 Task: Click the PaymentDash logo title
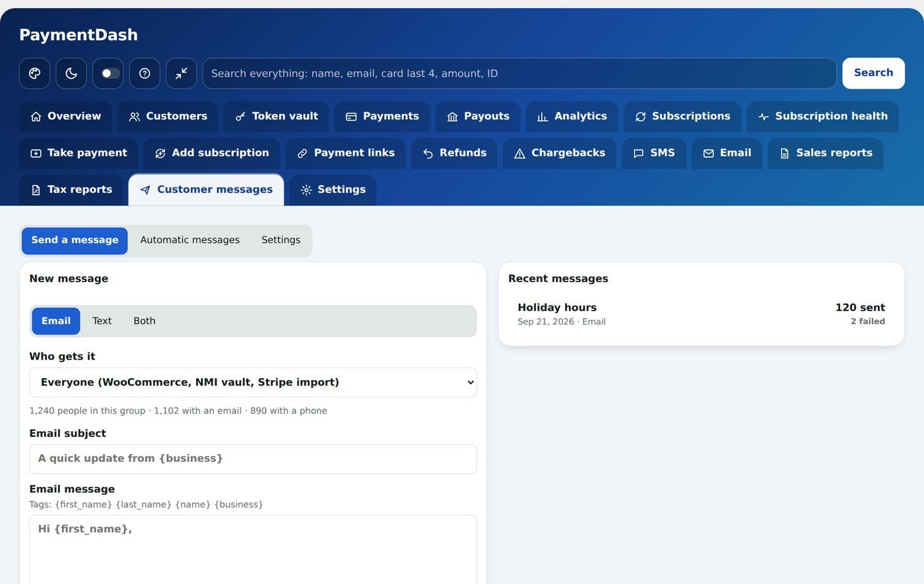click(x=79, y=35)
